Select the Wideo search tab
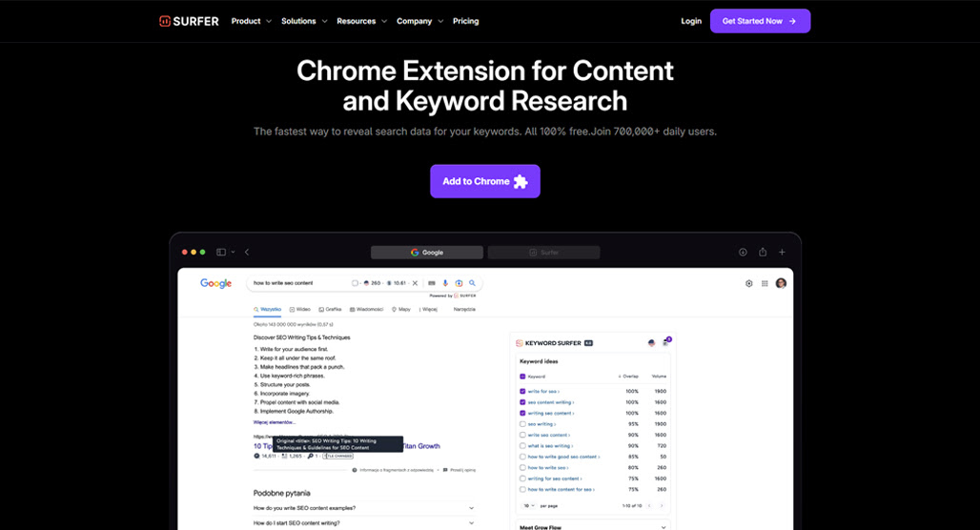 tap(300, 310)
